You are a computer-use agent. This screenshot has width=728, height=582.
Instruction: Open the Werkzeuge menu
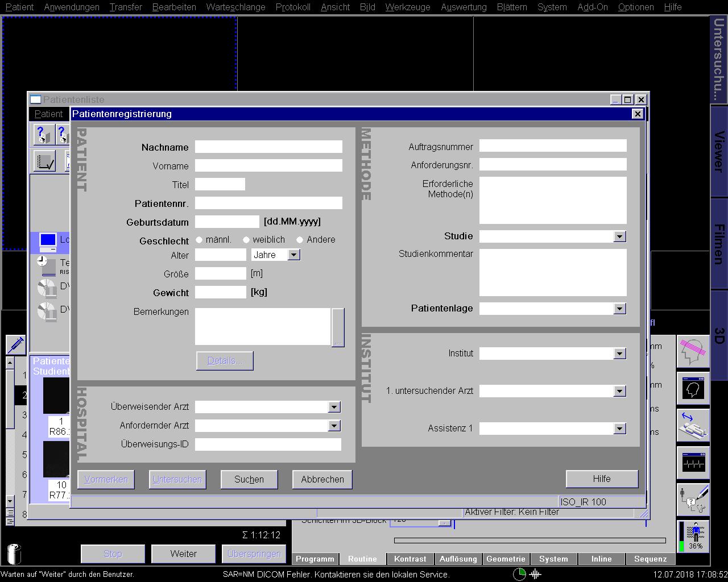[x=407, y=7]
